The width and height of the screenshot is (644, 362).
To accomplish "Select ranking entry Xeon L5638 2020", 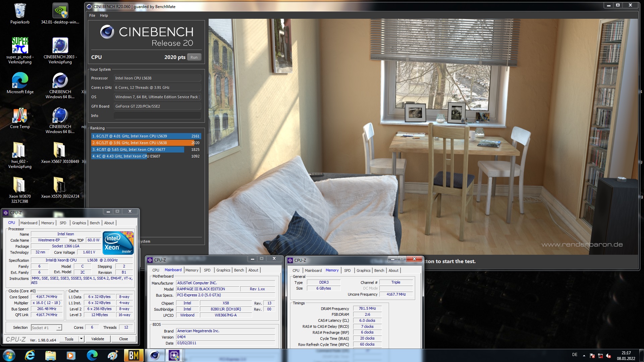I will coord(146,143).
